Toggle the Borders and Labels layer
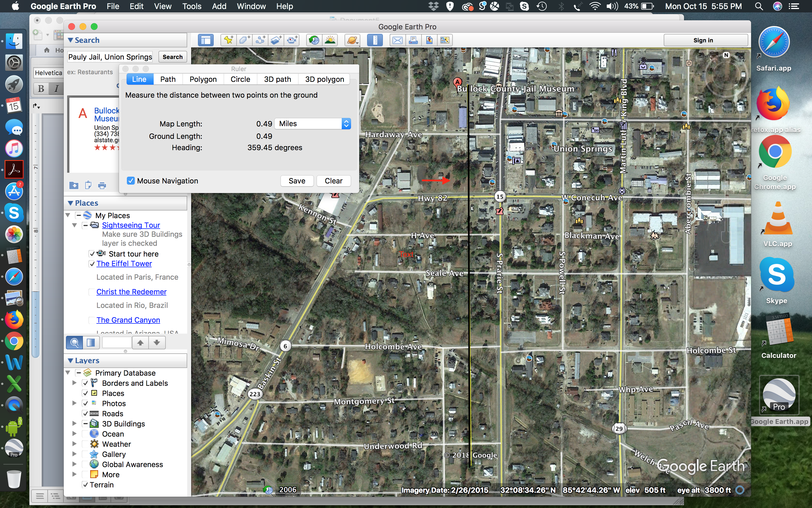 pos(85,383)
